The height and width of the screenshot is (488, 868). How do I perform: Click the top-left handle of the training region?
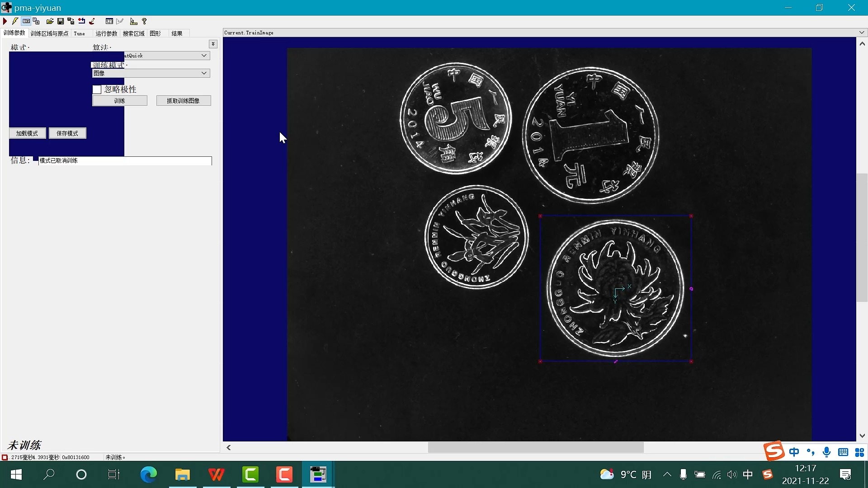pos(540,216)
